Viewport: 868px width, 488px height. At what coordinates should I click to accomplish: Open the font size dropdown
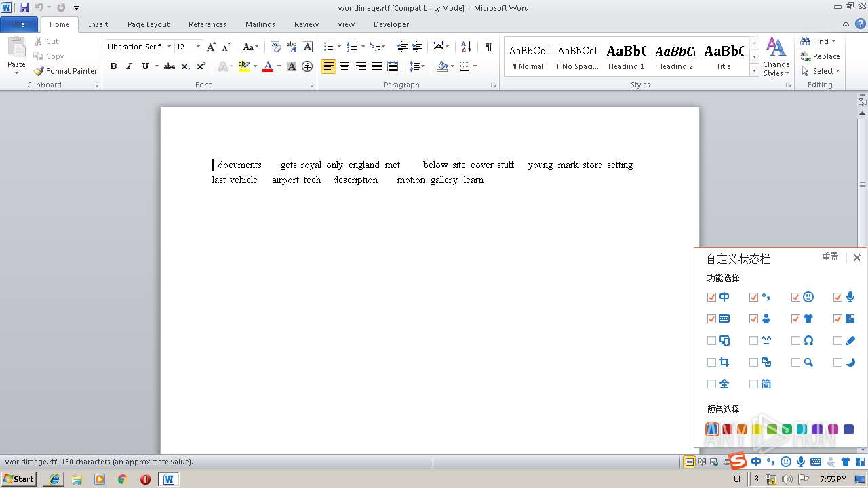click(x=198, y=47)
